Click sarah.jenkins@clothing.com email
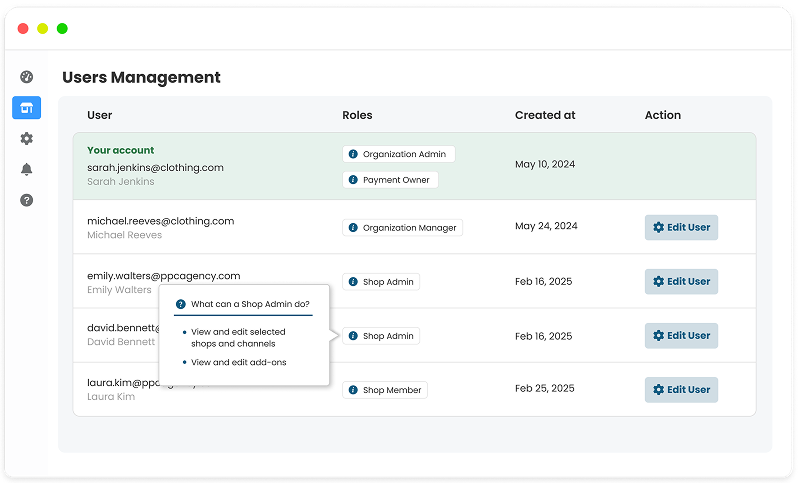 [155, 167]
